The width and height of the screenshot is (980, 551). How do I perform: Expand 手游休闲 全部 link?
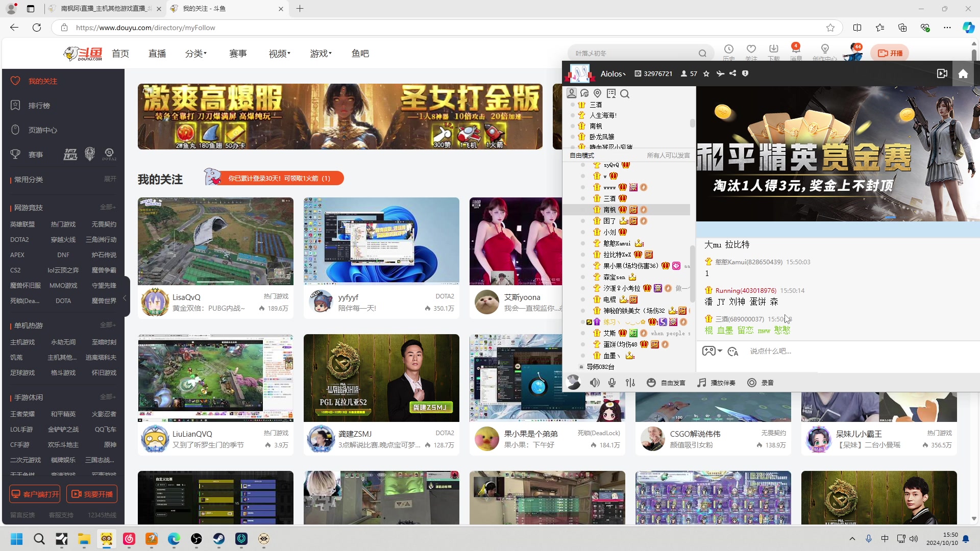(108, 397)
